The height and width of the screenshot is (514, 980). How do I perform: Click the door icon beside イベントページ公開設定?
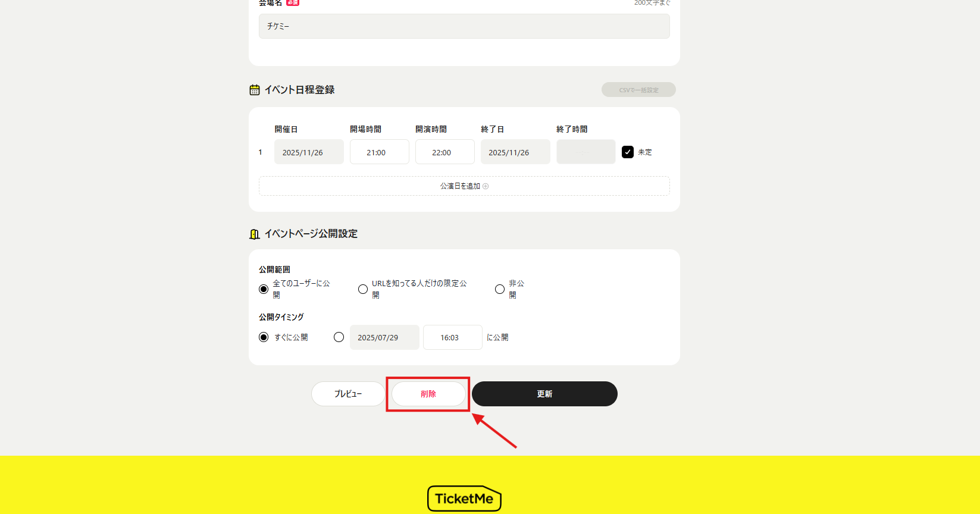tap(255, 234)
